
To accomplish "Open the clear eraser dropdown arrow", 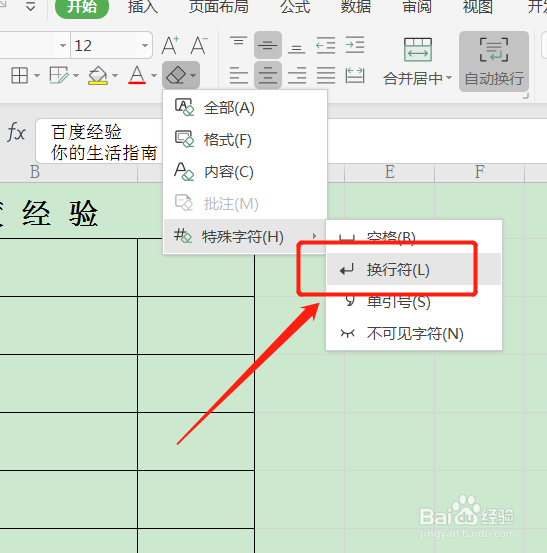I will tap(193, 75).
